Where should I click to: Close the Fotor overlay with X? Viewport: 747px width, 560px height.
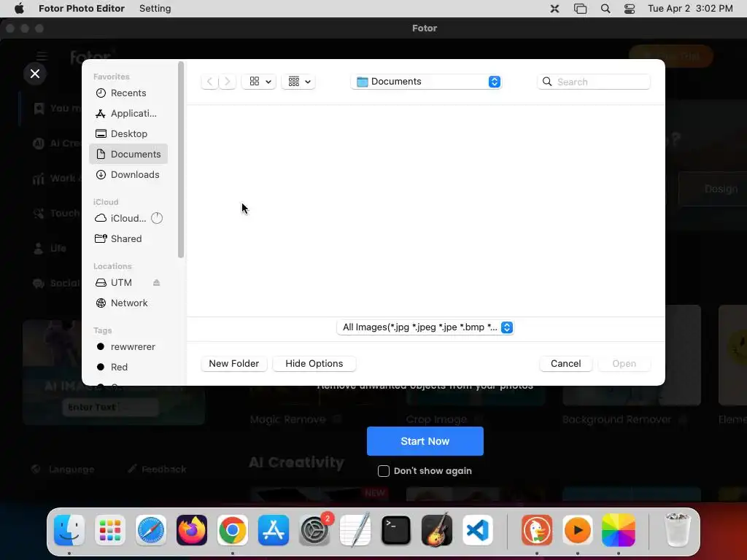[35, 74]
